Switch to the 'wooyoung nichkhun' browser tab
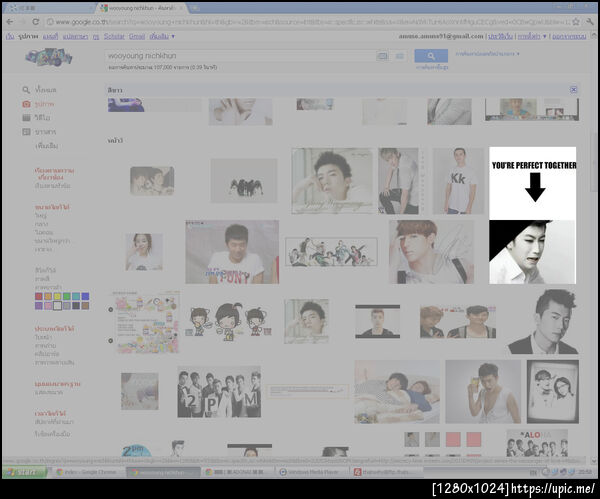The height and width of the screenshot is (499, 600). 140,8
